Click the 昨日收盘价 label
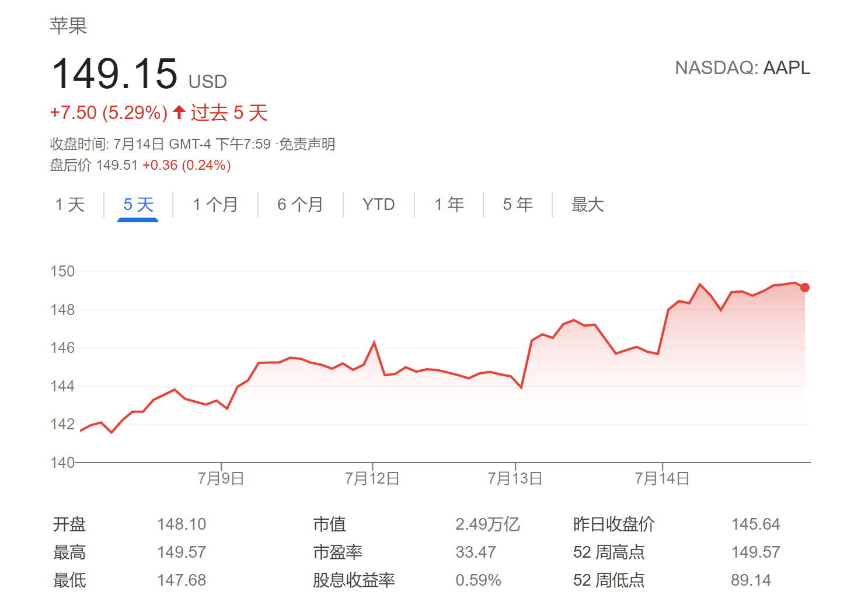This screenshot has height=616, width=868. (613, 524)
